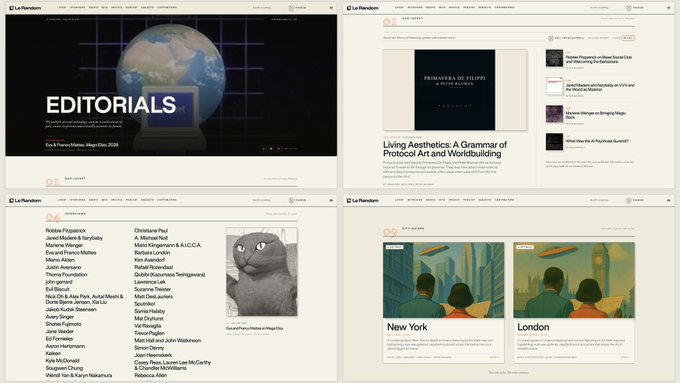Click the Le Random logo in the Interviews panel
The image size is (680, 383).
click(x=25, y=200)
